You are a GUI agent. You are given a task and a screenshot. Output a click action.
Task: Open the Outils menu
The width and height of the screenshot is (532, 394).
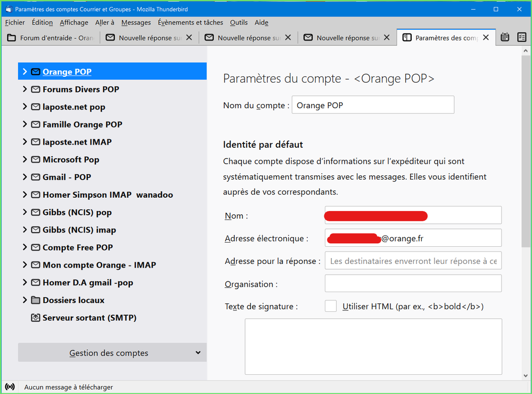coord(239,22)
